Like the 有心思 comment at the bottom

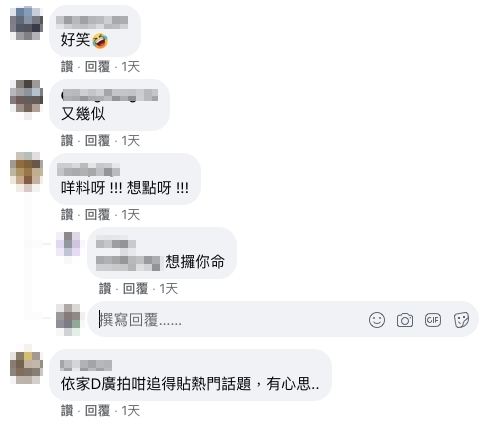click(67, 411)
